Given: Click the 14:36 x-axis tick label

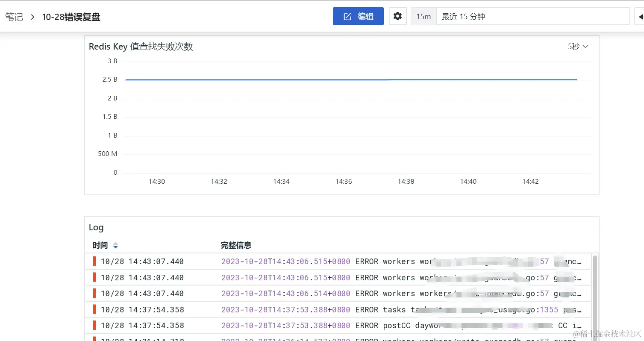Looking at the screenshot, I should [x=344, y=182].
